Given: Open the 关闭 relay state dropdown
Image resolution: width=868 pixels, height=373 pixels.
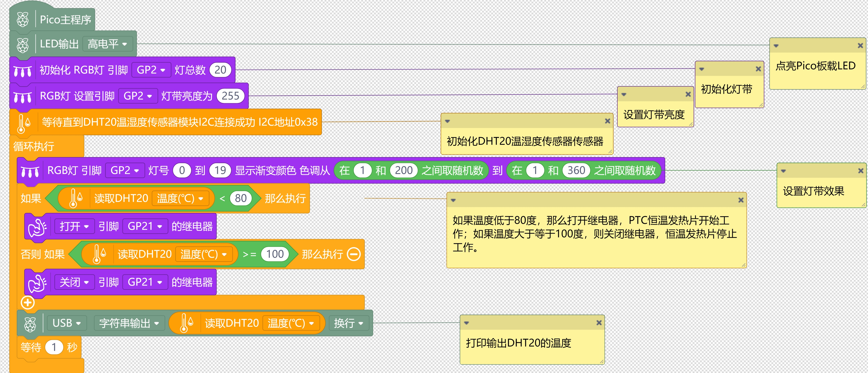Looking at the screenshot, I should [x=74, y=282].
